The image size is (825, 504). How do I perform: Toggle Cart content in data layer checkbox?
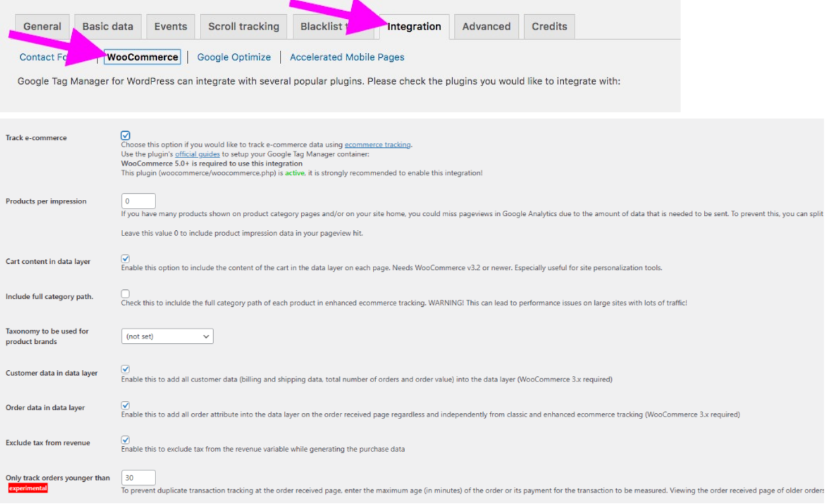coord(126,258)
